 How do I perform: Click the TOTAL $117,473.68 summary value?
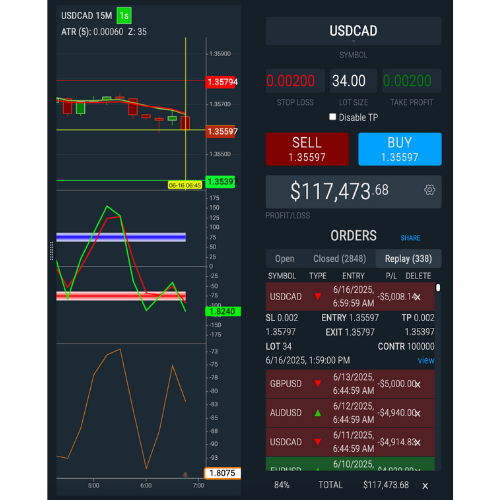(386, 485)
